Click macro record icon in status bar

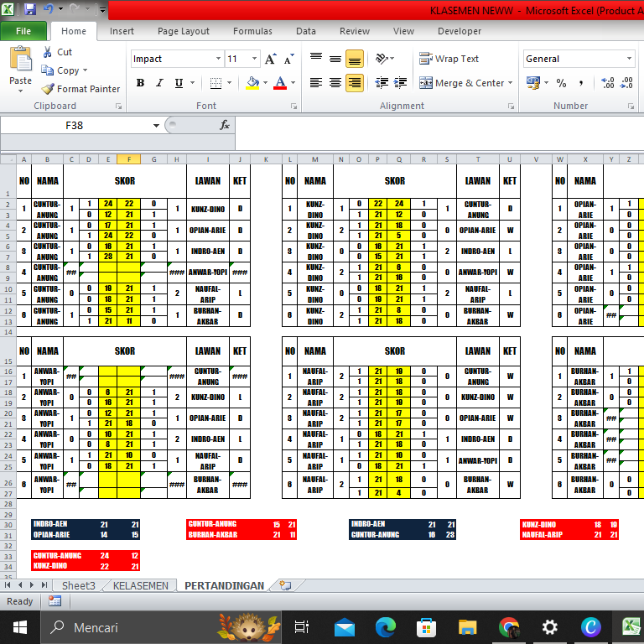click(x=55, y=601)
